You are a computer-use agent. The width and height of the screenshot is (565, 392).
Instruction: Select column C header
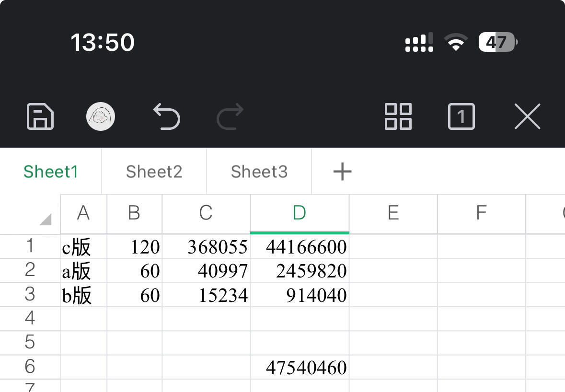[x=206, y=214]
